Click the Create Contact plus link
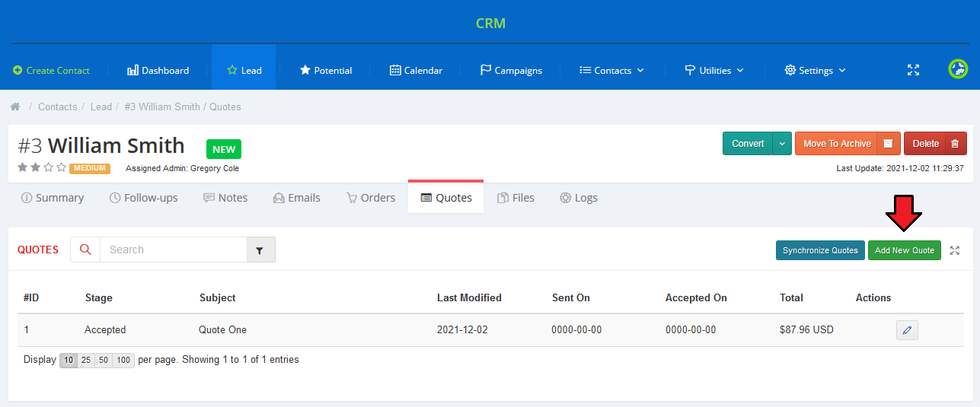Screen dimensions: 980x407 pyautogui.click(x=52, y=71)
